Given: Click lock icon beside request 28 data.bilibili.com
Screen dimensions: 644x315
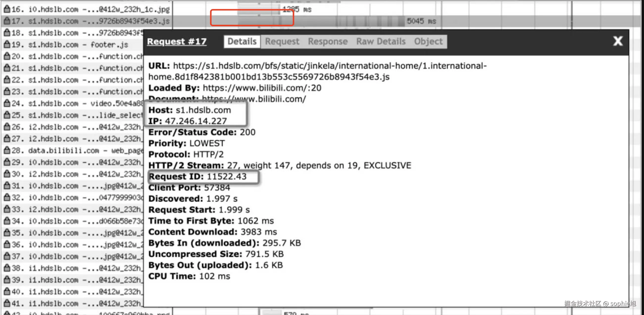Looking at the screenshot, I should point(7,150).
